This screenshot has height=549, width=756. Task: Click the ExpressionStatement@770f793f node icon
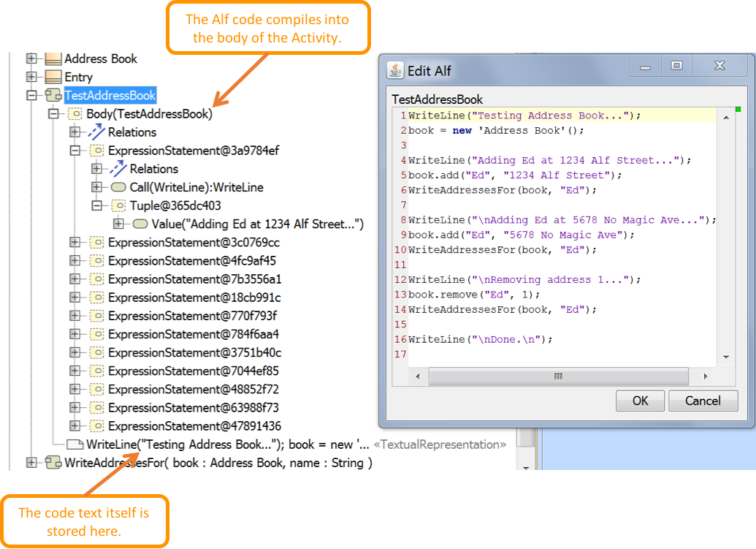96,316
